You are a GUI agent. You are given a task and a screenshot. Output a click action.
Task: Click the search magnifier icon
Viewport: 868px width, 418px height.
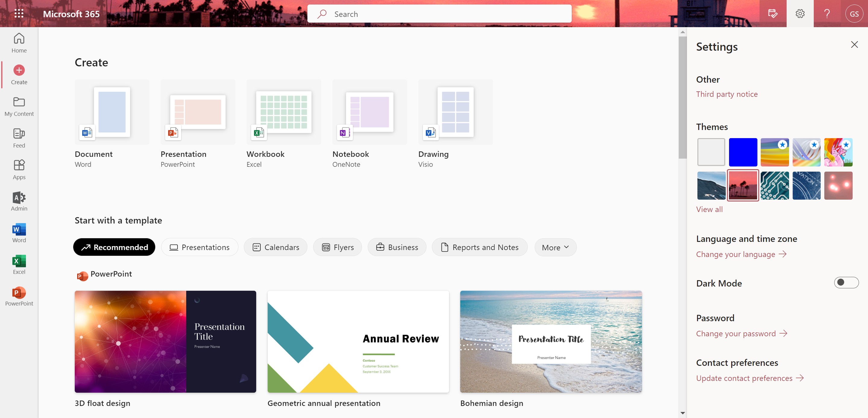tap(322, 14)
